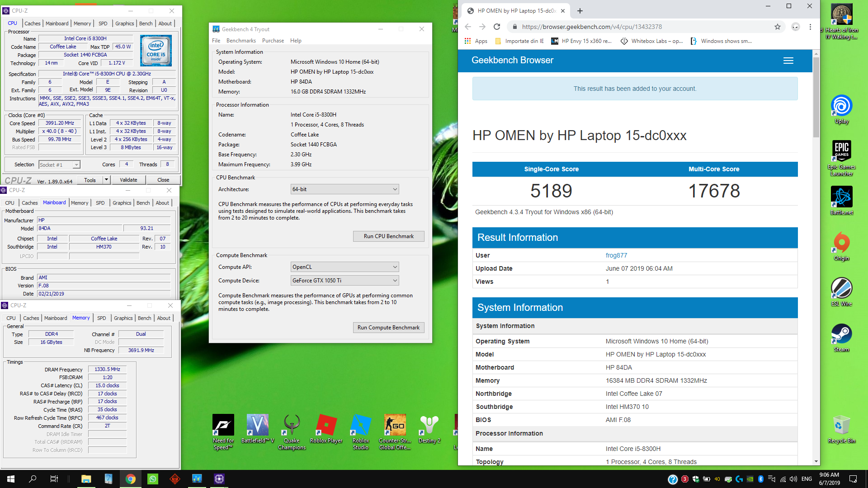Click the Run Compute Benchmark button
868x488 pixels.
pos(388,328)
